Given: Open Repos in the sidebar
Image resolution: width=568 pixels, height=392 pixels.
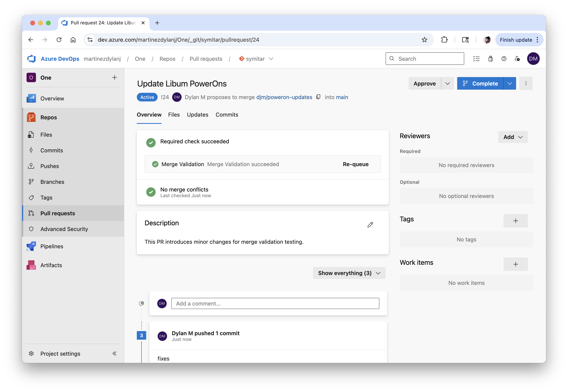Looking at the screenshot, I should [x=73, y=117].
